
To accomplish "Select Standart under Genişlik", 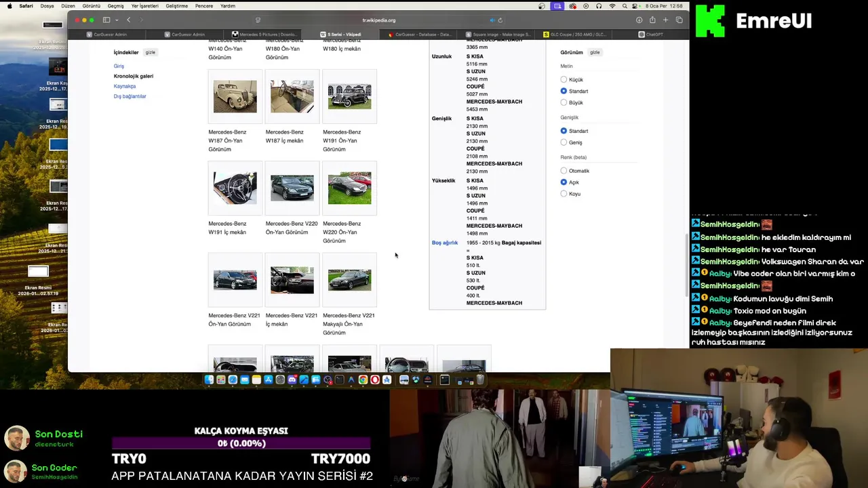I will click(564, 131).
